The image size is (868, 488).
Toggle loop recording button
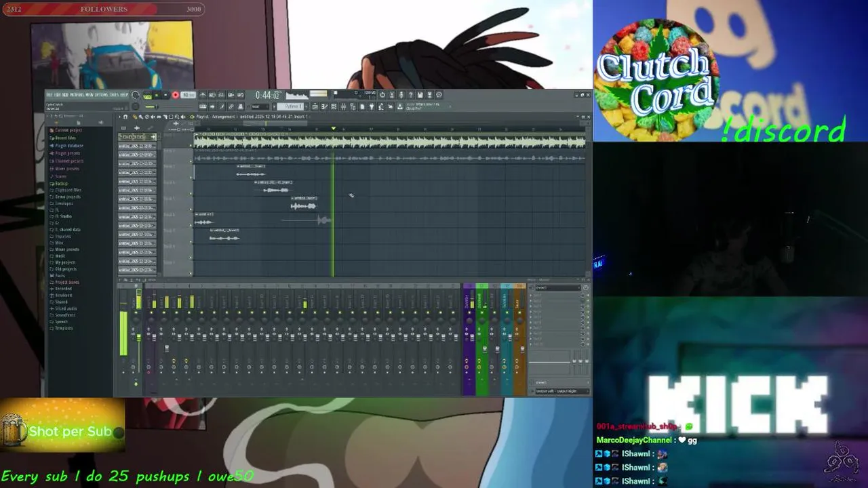pyautogui.click(x=240, y=95)
